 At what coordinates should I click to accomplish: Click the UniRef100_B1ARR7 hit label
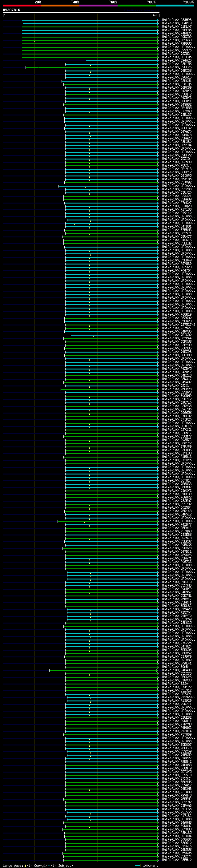point(177,758)
